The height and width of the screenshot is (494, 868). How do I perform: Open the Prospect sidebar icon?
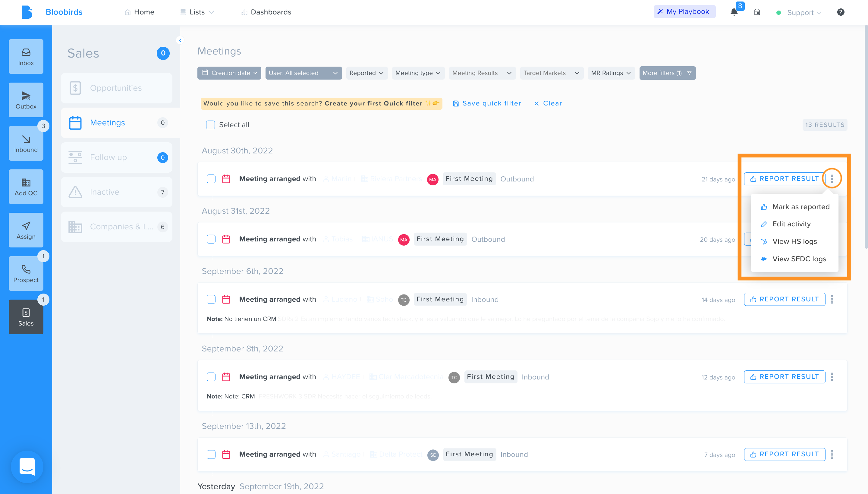pyautogui.click(x=26, y=273)
